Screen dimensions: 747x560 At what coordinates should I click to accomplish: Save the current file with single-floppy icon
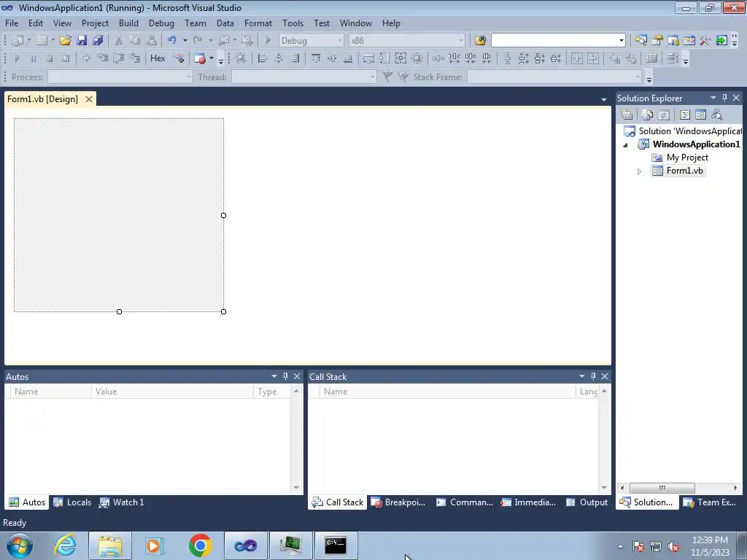(82, 41)
